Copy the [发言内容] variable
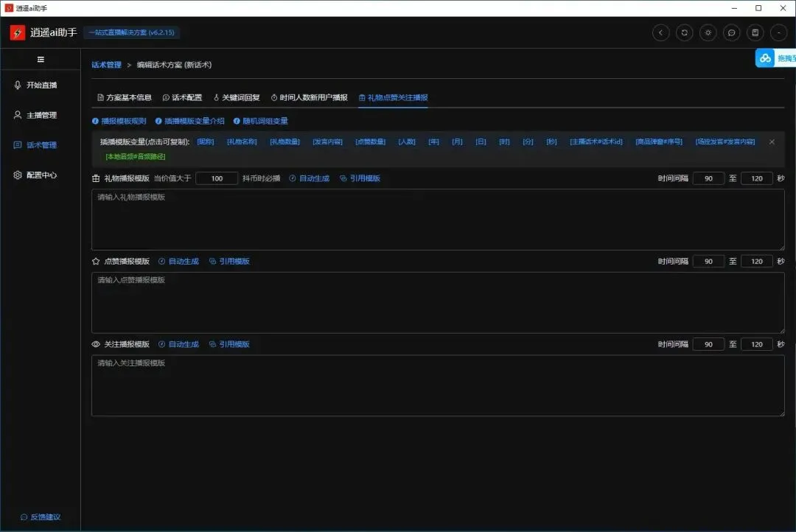Image resolution: width=796 pixels, height=532 pixels. [x=327, y=141]
